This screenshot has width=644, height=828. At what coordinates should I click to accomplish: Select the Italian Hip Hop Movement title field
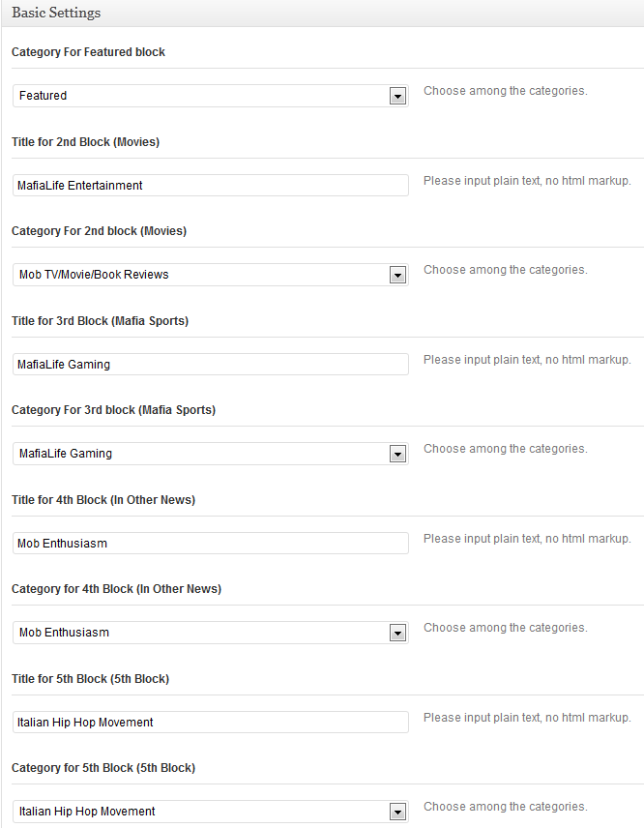coord(210,723)
